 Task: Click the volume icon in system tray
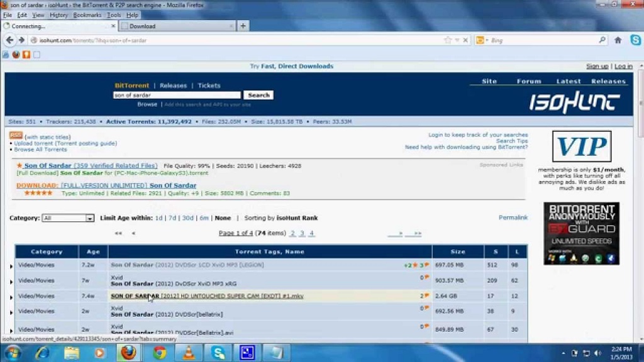tap(597, 353)
